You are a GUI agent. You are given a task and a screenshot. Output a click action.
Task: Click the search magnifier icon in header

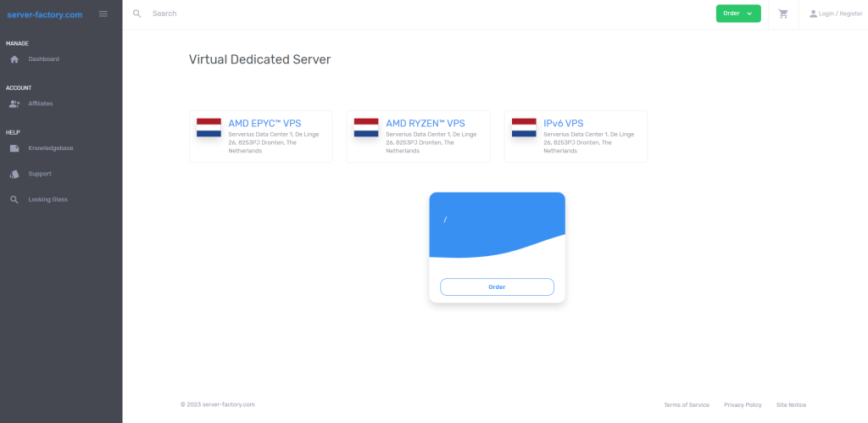pos(137,14)
